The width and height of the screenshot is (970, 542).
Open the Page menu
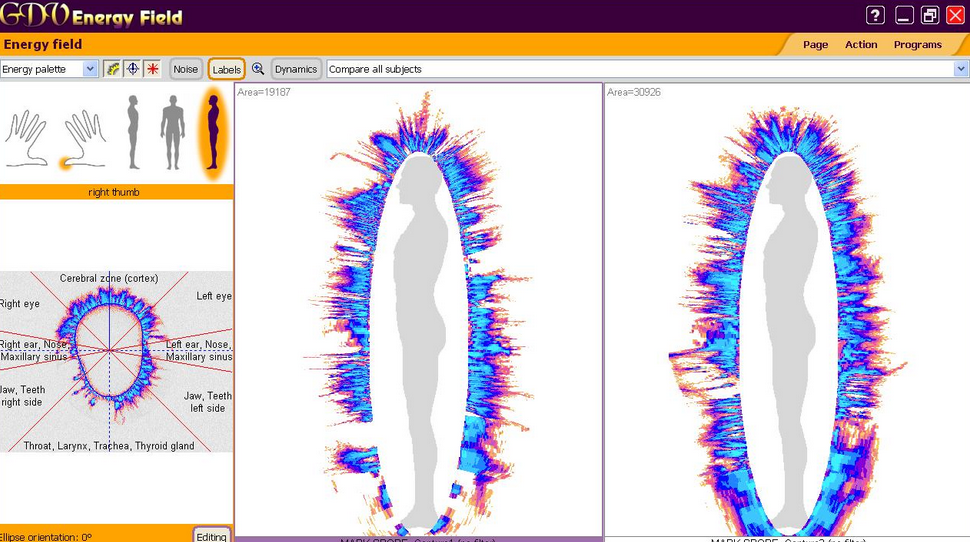(815, 44)
